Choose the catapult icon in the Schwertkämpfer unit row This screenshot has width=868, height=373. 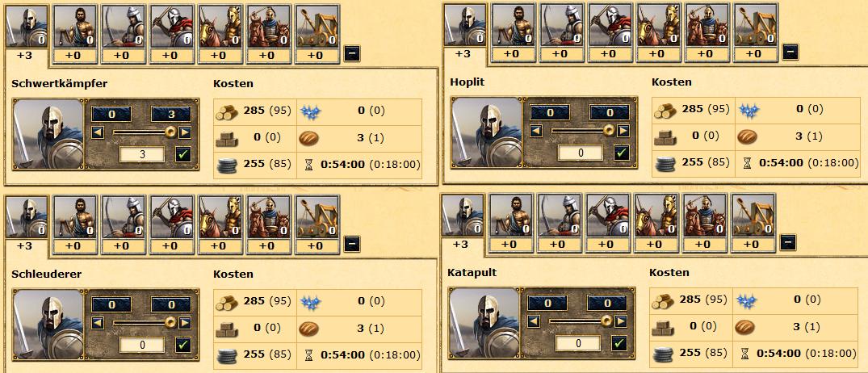[317, 26]
